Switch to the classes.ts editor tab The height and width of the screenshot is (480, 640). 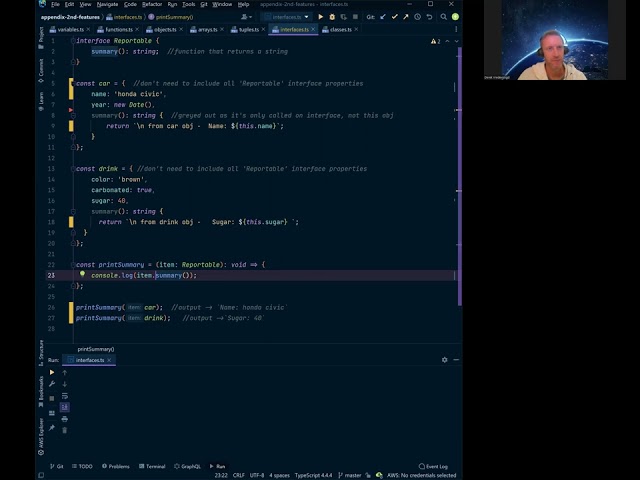[x=340, y=29]
